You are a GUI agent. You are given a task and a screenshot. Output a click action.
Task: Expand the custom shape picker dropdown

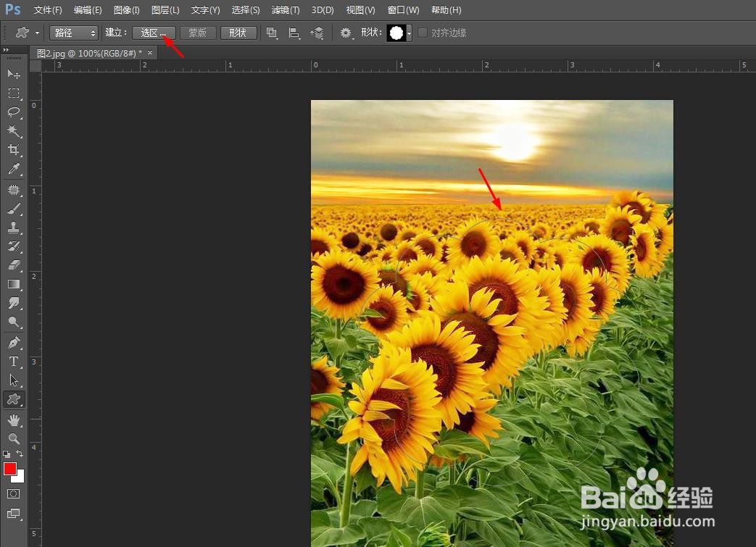click(x=409, y=33)
